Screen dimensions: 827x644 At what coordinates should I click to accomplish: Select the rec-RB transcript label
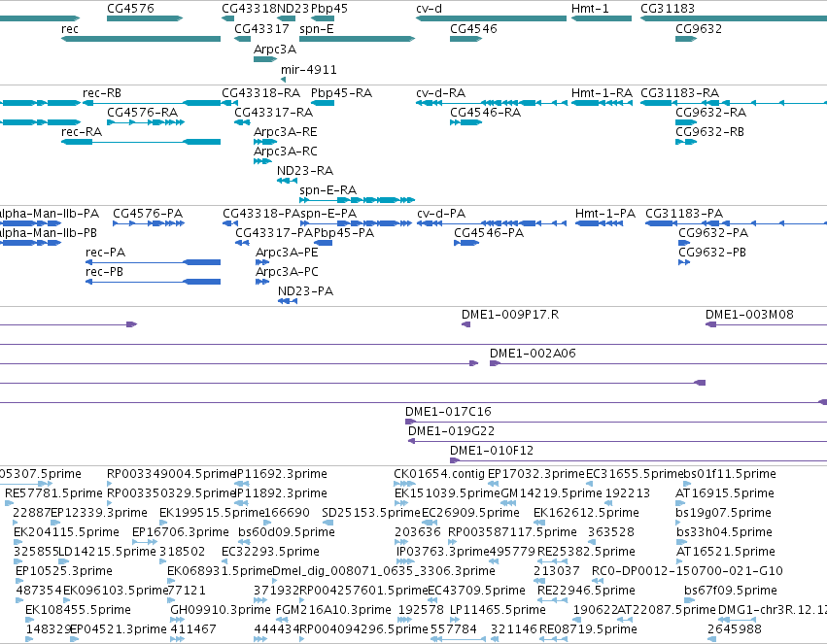(102, 93)
